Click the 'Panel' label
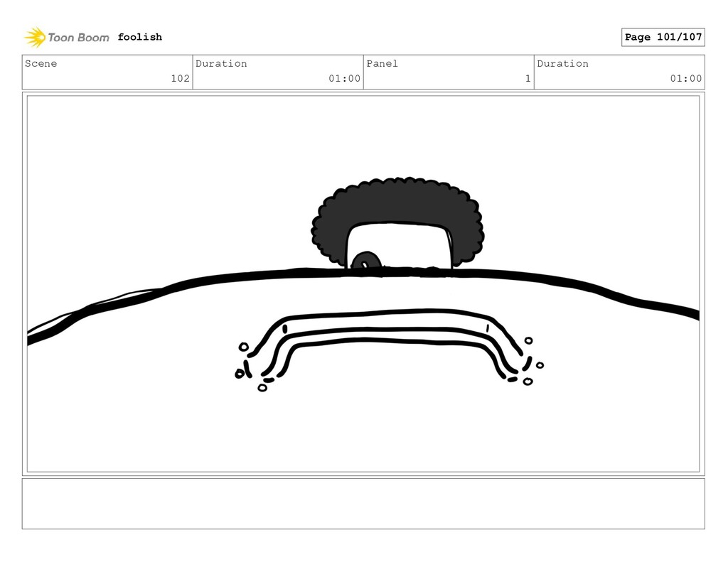Image resolution: width=728 pixels, height=562 pixels. (x=382, y=63)
